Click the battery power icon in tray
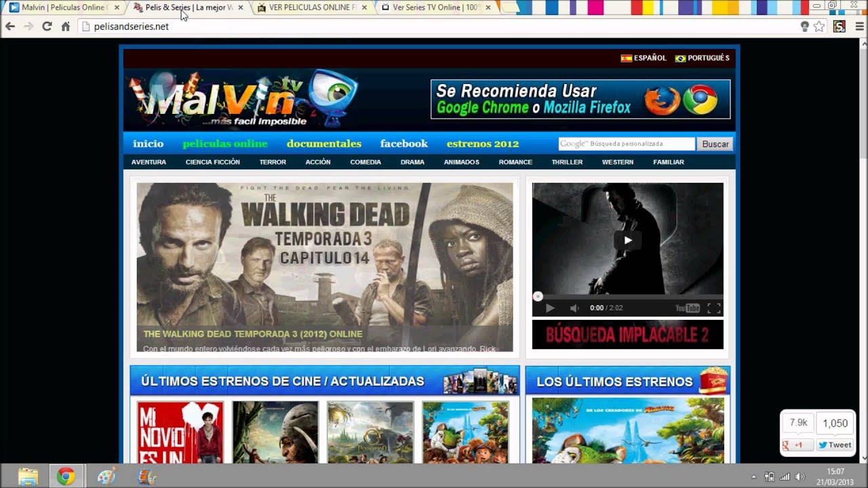Screen dimensions: 868x488 pyautogui.click(x=770, y=476)
